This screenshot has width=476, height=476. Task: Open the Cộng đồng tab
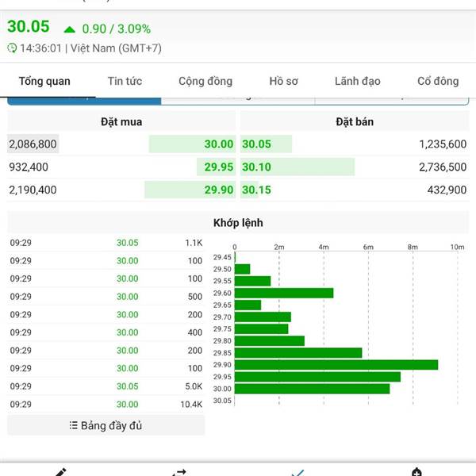coord(205,81)
